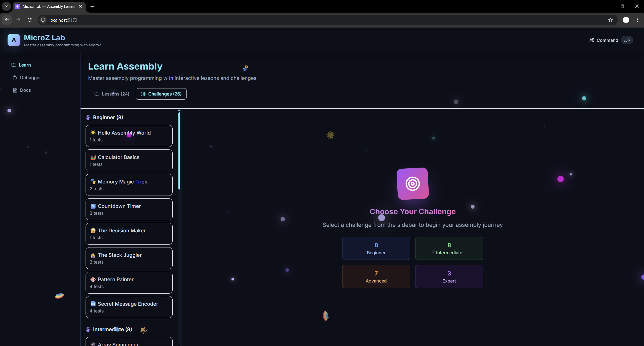Viewport: 644px width, 346px height.
Task: Reload the page with the refresh icon
Action: coord(30,20)
